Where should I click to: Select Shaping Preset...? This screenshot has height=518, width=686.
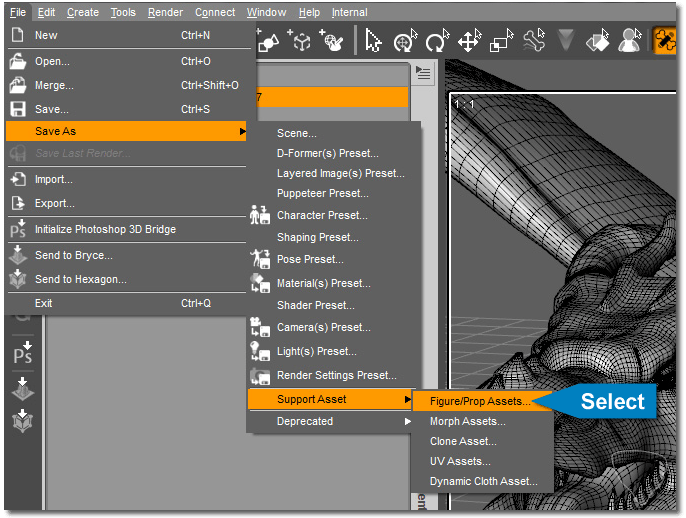(x=333, y=237)
